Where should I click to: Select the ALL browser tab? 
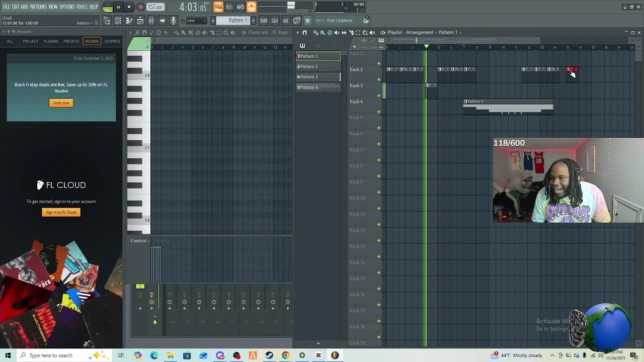tap(10, 41)
